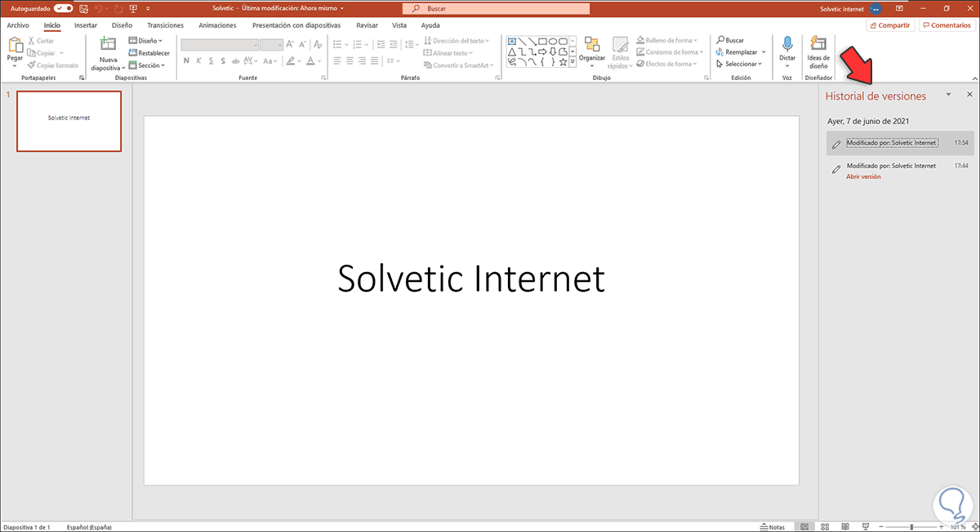Viewport: 980px width, 532px height.
Task: Open Relleno de forma dropdown
Action: point(668,40)
